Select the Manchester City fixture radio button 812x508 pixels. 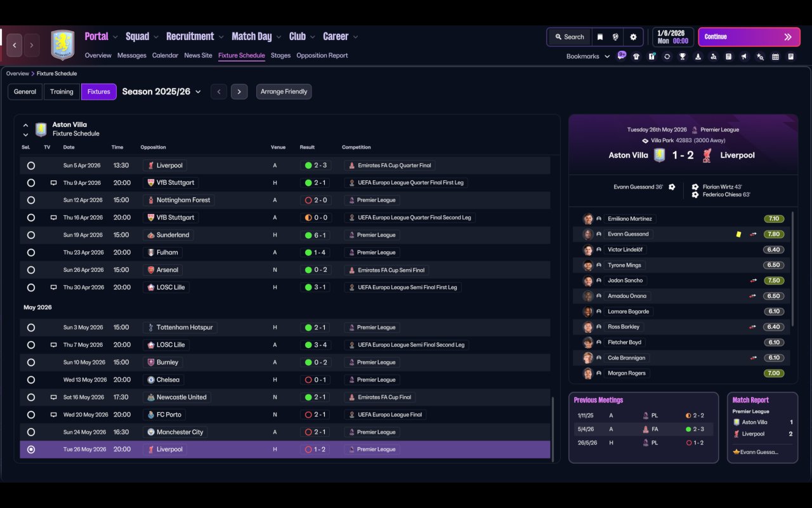[31, 432]
